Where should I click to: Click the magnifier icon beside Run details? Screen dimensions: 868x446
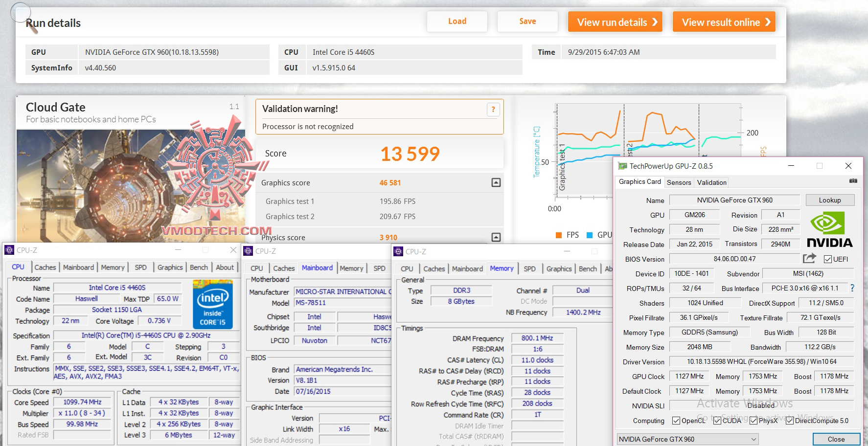pos(23,18)
